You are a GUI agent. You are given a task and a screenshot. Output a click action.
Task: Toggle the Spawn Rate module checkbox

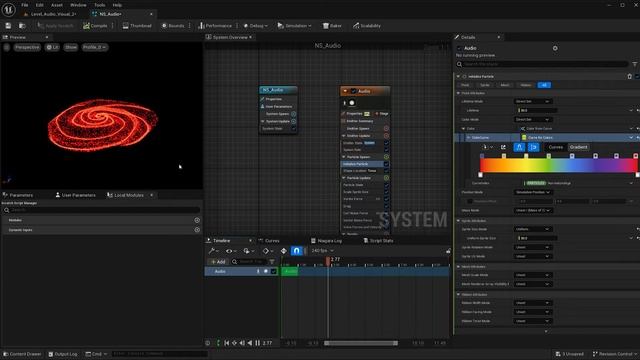pos(386,150)
